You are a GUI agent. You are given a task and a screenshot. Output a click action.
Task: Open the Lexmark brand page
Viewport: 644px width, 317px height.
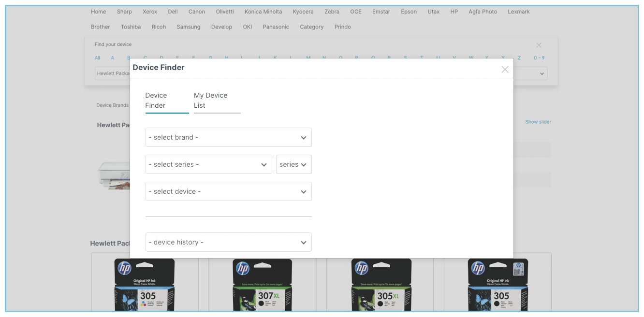tap(519, 12)
